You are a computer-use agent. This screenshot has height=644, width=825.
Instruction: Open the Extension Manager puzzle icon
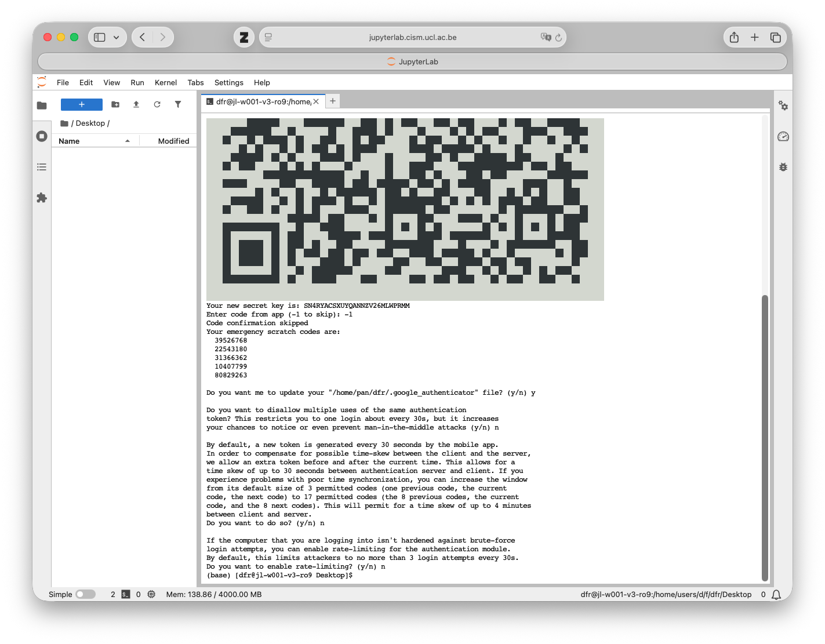(x=42, y=198)
